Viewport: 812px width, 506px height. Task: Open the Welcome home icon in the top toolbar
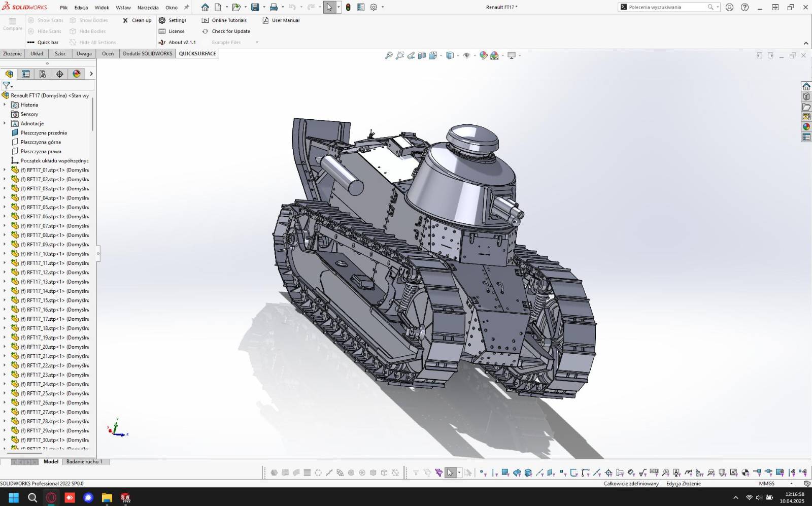[x=205, y=7]
